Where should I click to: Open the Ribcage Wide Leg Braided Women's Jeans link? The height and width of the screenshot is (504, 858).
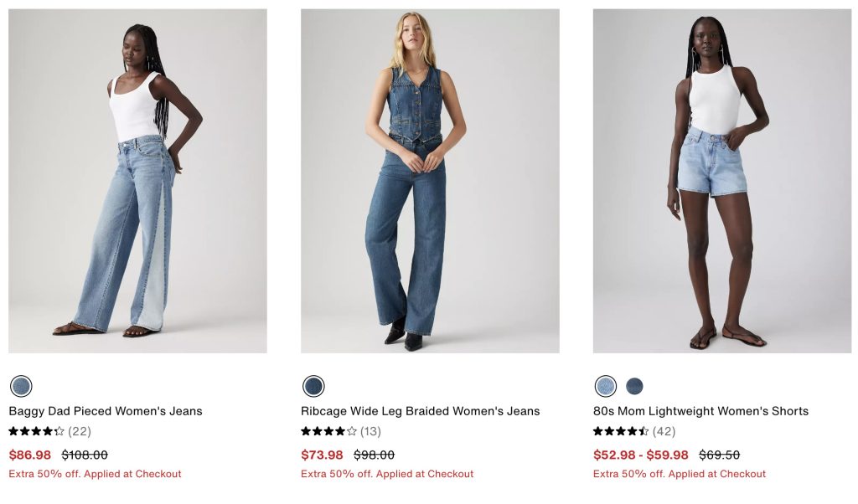(x=420, y=411)
